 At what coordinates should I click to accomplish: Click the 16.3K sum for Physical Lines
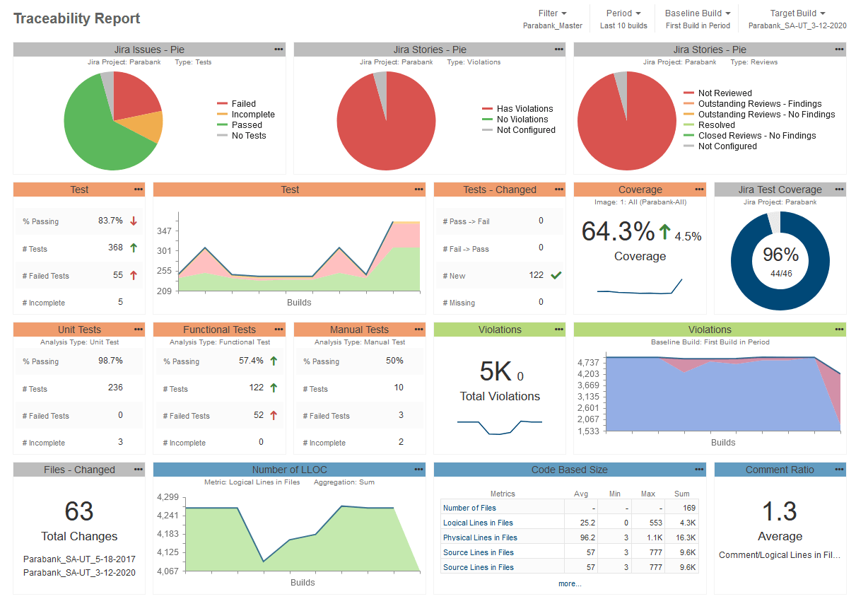point(685,537)
